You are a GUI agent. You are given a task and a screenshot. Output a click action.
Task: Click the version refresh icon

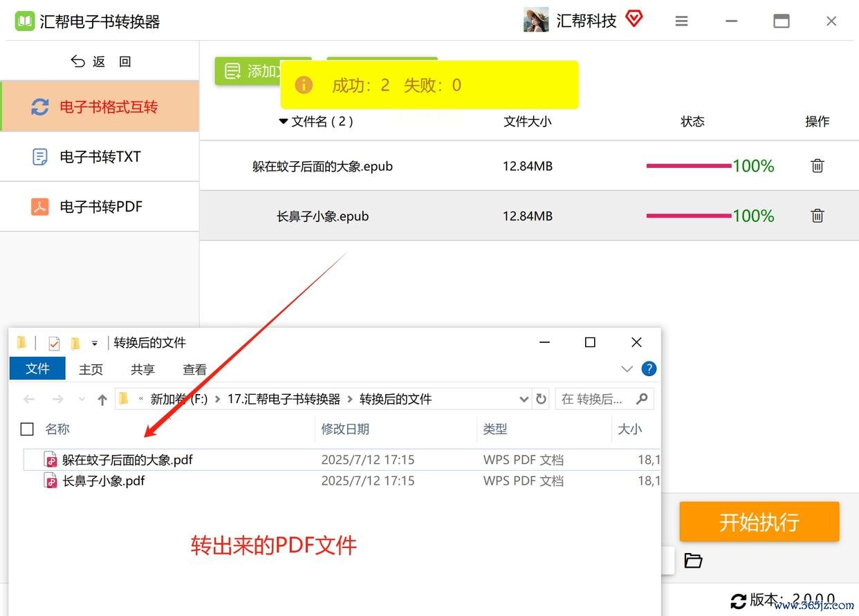738,600
